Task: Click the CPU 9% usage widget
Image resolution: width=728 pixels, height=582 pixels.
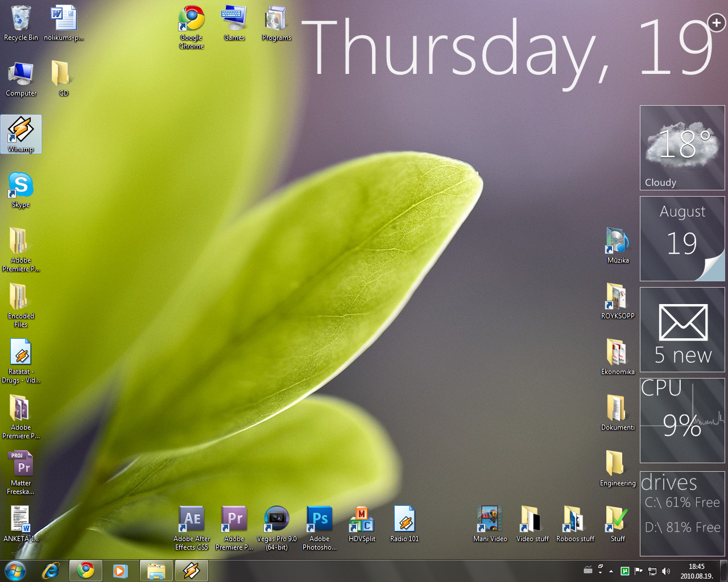Action: (682, 421)
